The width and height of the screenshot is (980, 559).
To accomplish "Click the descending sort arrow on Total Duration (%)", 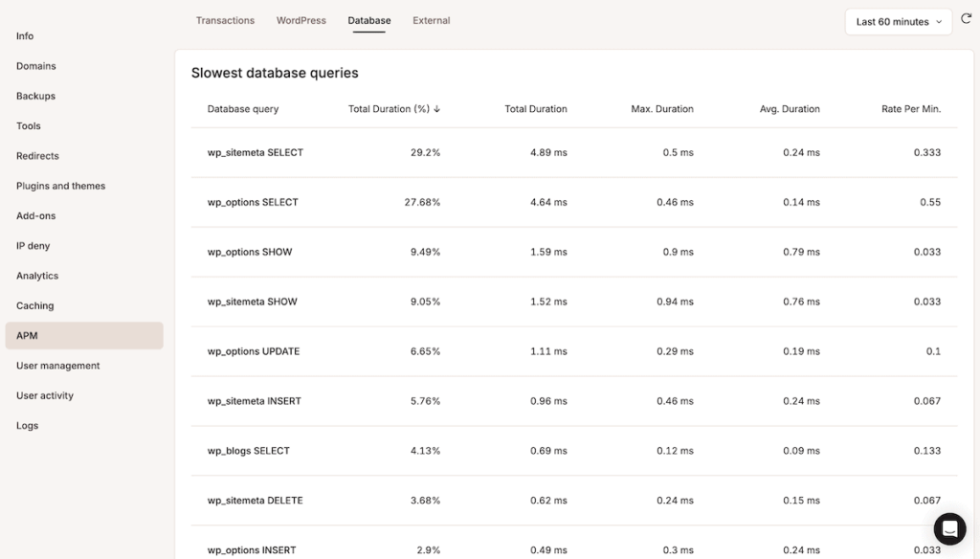I will pos(437,108).
